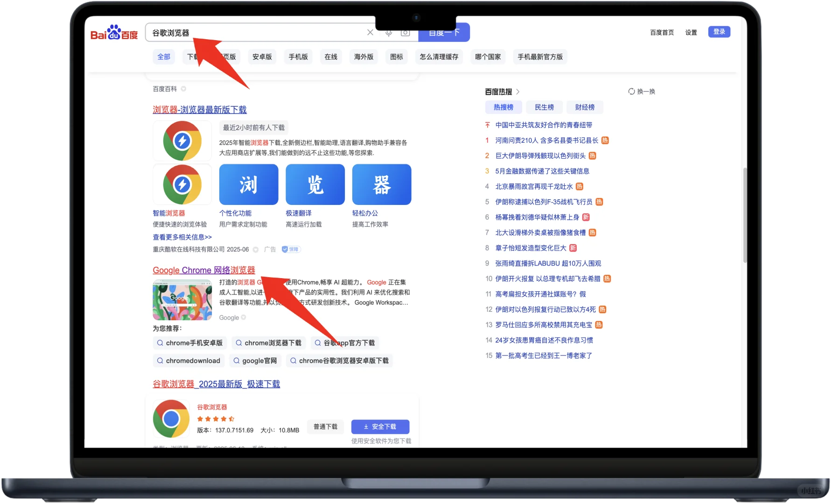This screenshot has width=832, height=504.
Task: Open 设置 at the top right
Action: (691, 32)
